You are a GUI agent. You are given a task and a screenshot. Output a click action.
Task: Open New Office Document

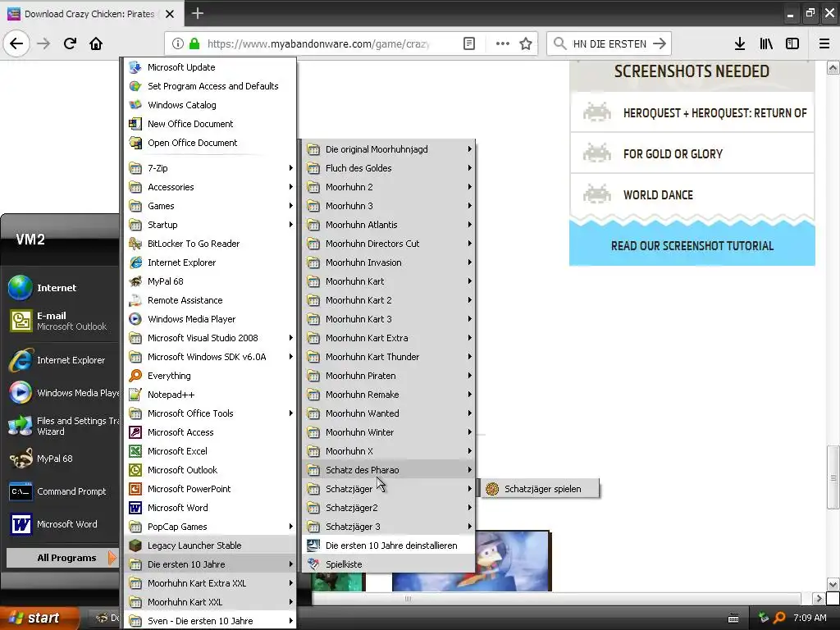click(211, 124)
